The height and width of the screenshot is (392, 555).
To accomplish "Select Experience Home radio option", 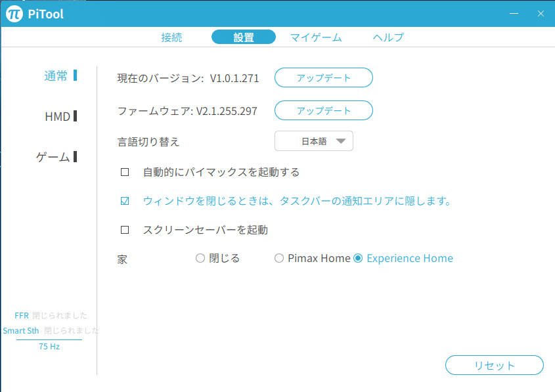I will [357, 258].
